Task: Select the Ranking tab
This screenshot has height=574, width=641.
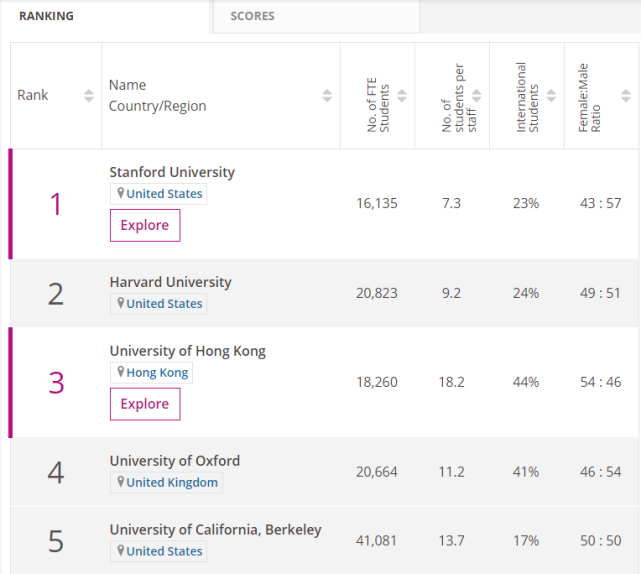Action: coord(46,16)
